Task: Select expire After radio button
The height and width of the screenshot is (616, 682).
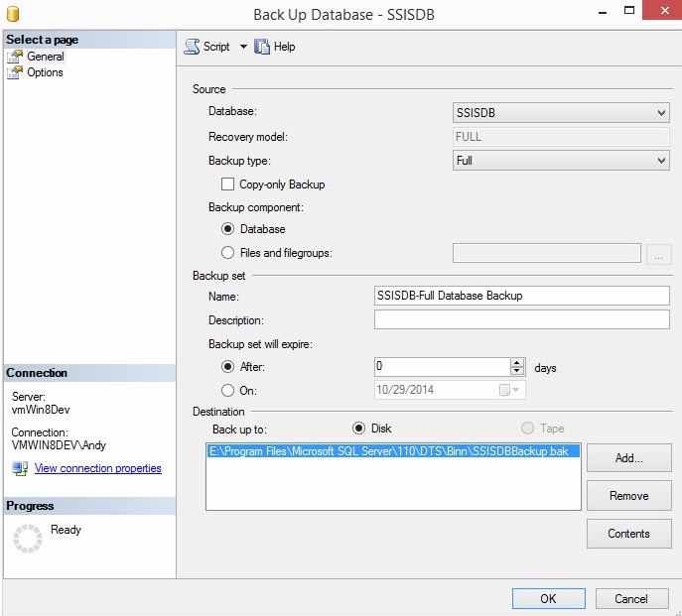Action: coord(228,366)
